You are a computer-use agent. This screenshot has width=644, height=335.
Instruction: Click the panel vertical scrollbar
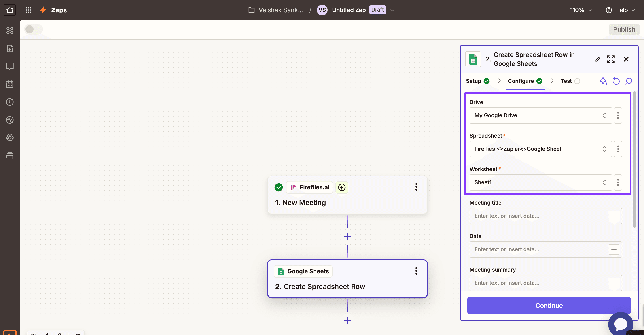pos(634,160)
